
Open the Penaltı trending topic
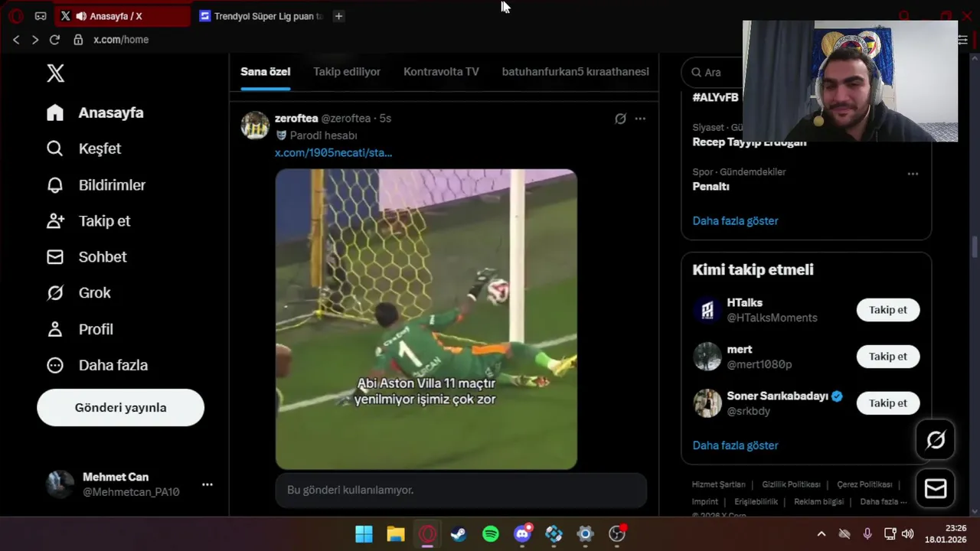710,186
